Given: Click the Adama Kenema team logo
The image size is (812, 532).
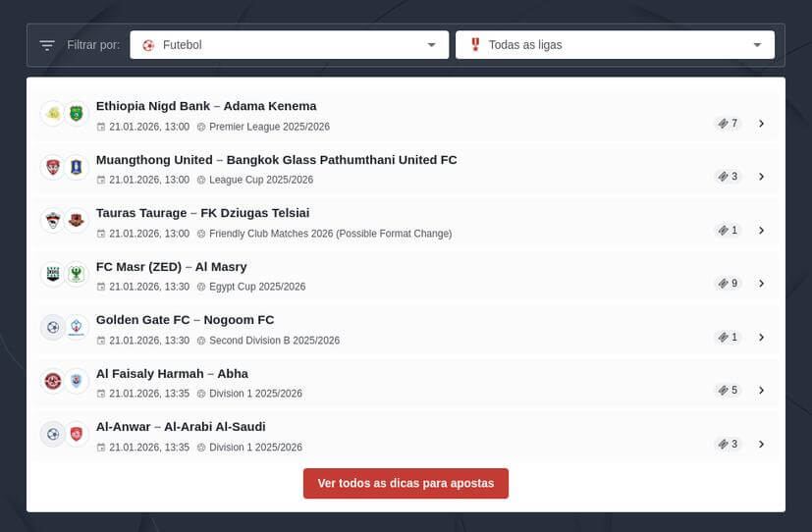Looking at the screenshot, I should [x=77, y=114].
